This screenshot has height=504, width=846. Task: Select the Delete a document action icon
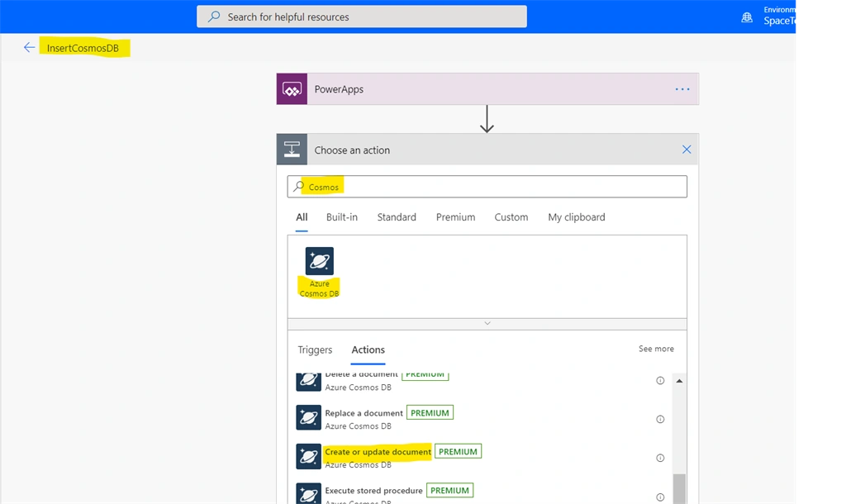(309, 381)
